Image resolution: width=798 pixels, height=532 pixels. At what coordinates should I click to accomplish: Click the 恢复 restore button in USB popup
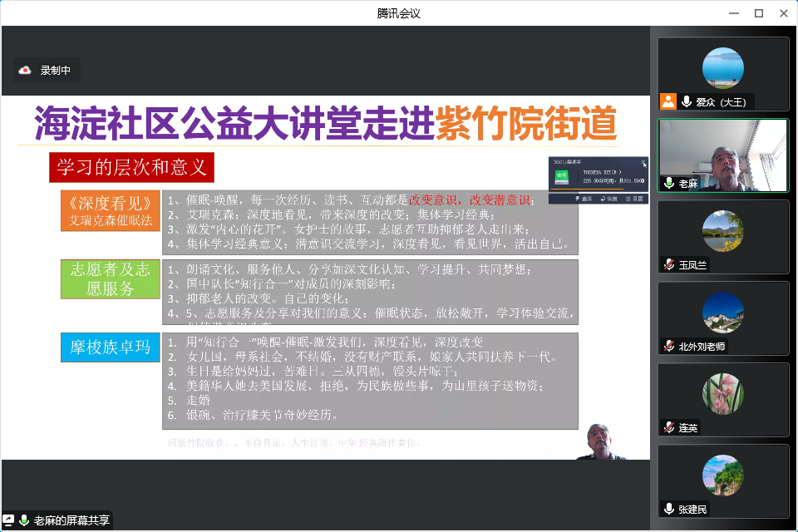point(608,199)
